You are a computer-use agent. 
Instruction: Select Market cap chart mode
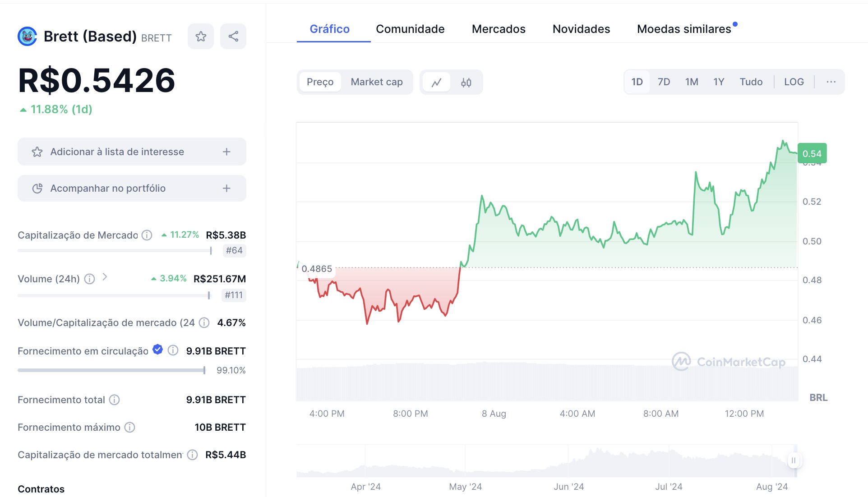click(x=377, y=82)
